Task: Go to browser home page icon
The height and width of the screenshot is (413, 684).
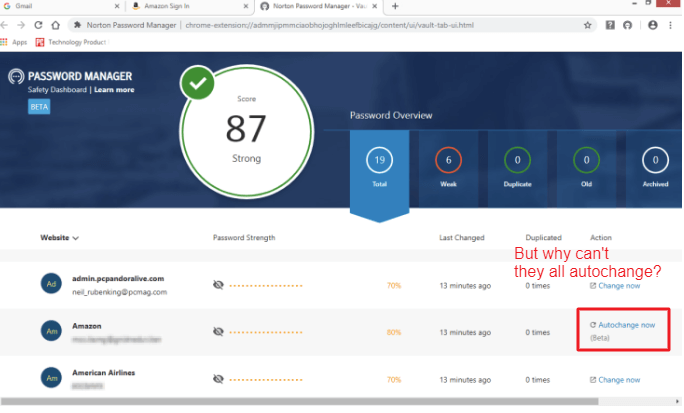Action: click(x=55, y=25)
